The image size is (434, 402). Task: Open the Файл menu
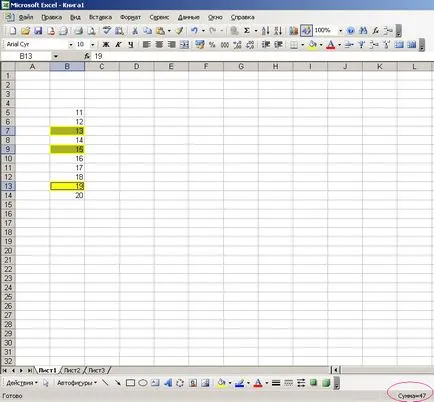26,17
